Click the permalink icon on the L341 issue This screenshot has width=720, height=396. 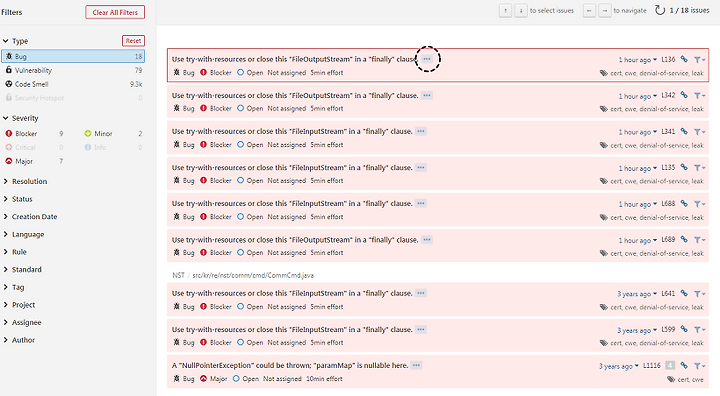click(x=684, y=131)
